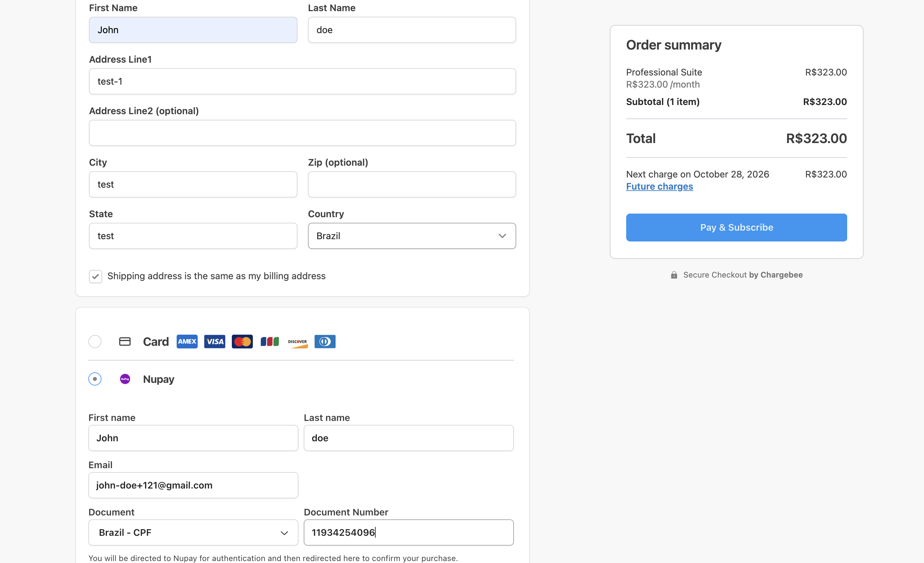Click the JCB card logo
Viewport: 924px width, 563px height.
tap(270, 341)
